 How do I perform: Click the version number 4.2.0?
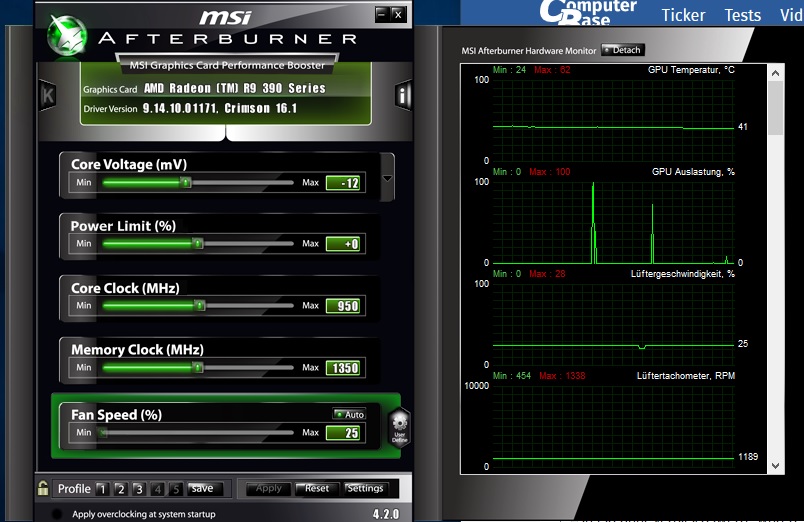tap(386, 514)
